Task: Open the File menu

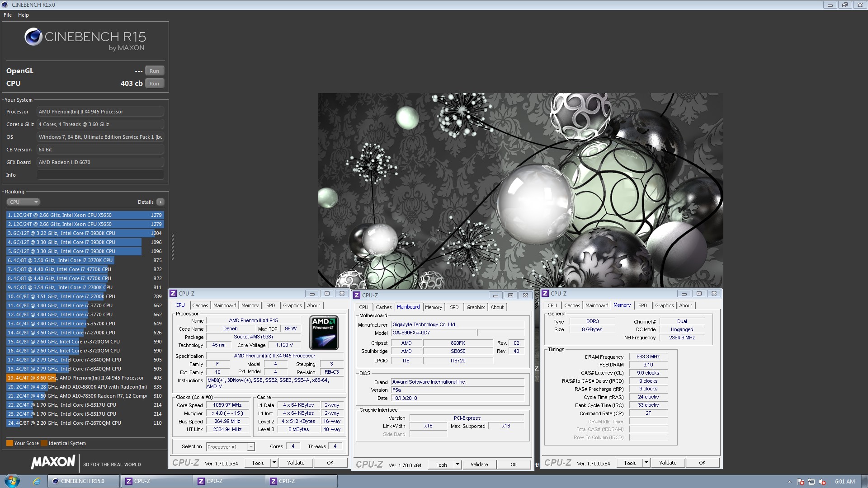Action: tap(8, 15)
